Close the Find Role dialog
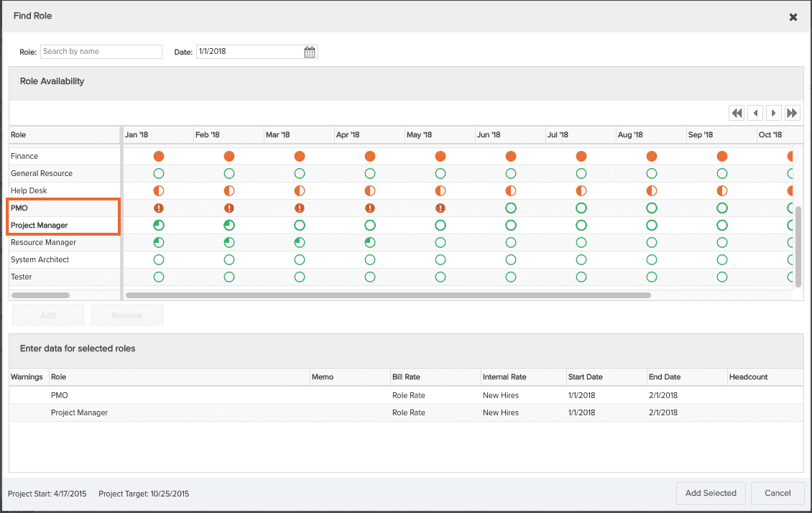 [793, 17]
